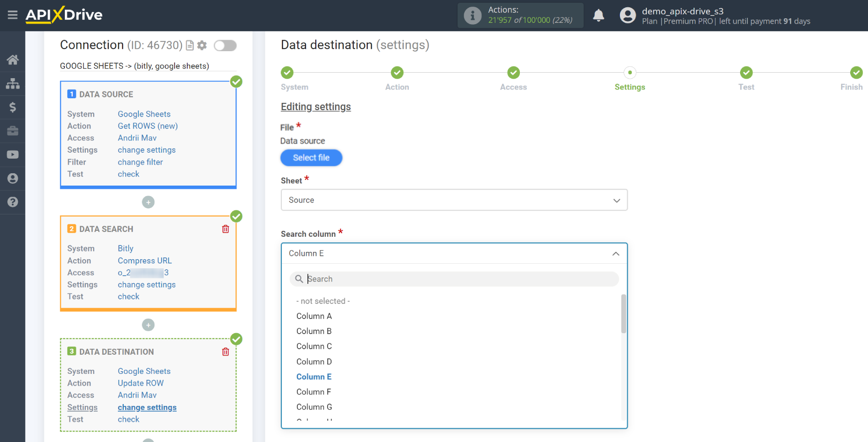The image size is (868, 442).
Task: Open the actions info icon
Action: 472,16
